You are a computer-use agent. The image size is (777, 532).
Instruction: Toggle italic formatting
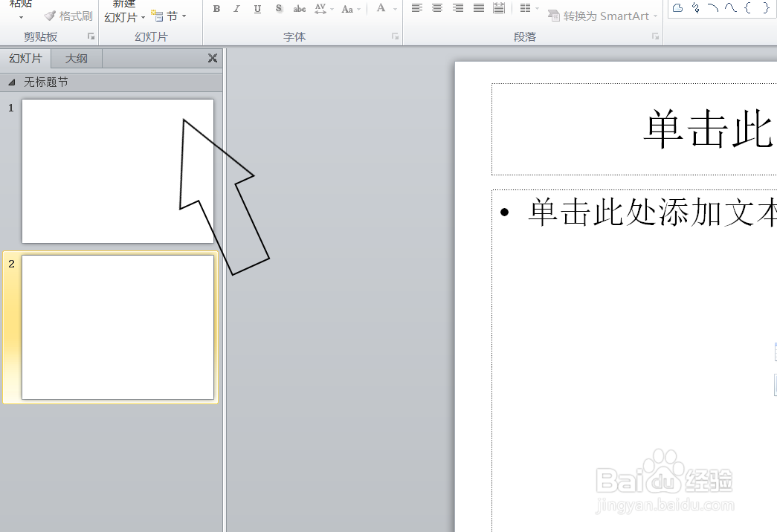[237, 9]
